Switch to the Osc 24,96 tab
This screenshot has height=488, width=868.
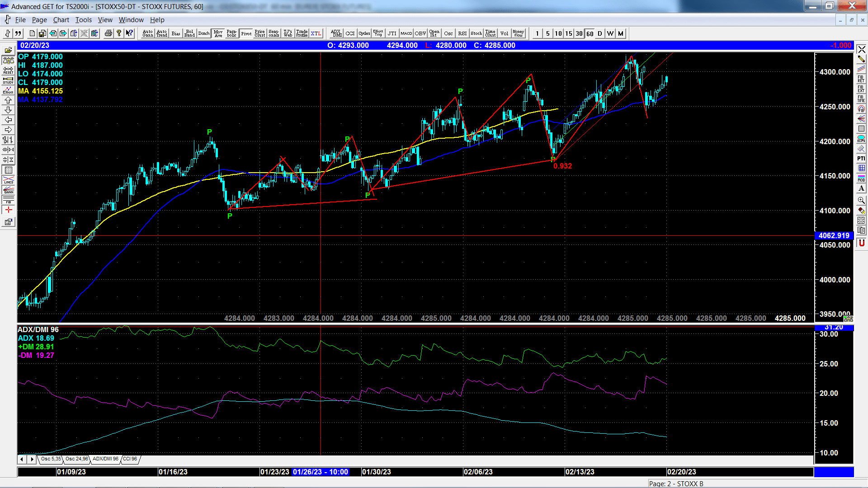[76, 459]
